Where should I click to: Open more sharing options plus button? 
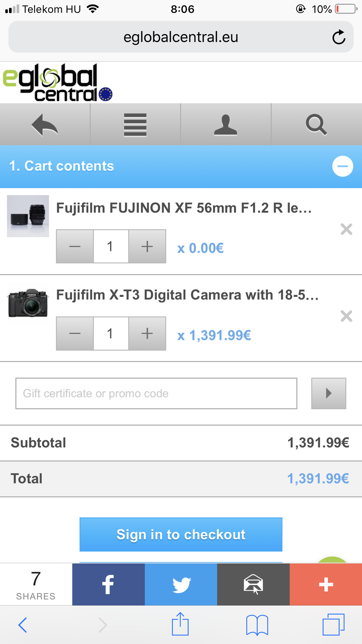(x=326, y=584)
